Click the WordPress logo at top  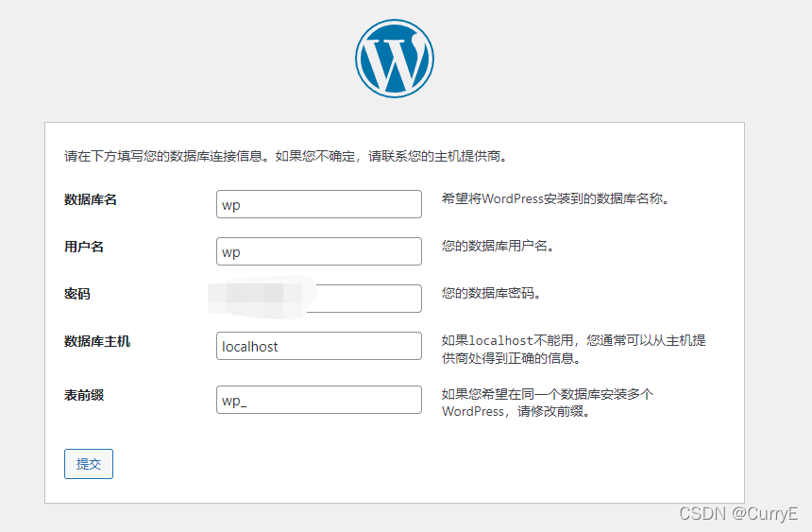[395, 59]
